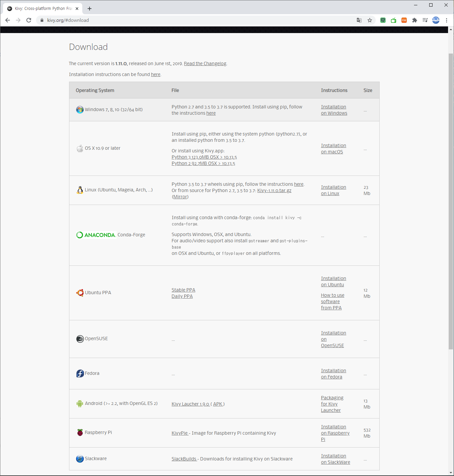Download Kivy Laucher 1.9.0 link
This screenshot has height=476, width=454.
pos(190,404)
